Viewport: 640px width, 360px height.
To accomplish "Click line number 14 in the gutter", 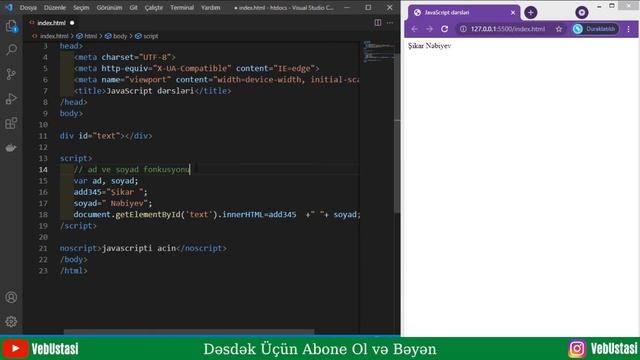I will 43,169.
